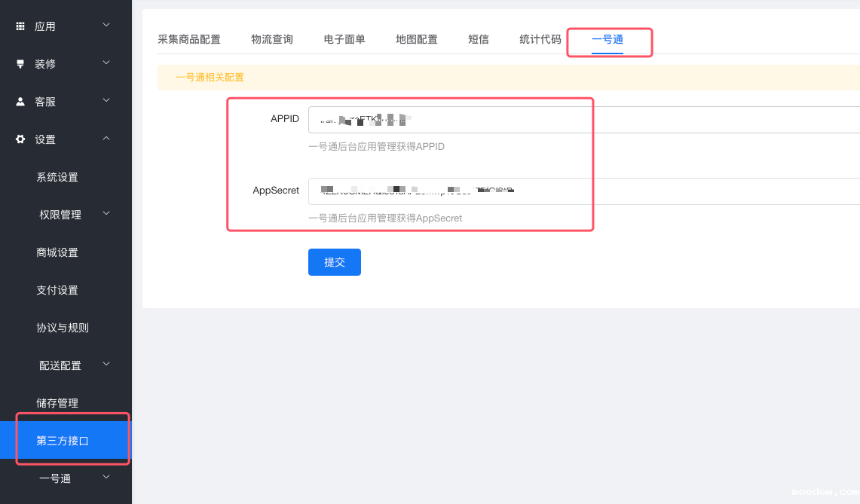The width and height of the screenshot is (860, 504).
Task: Expand the 客服 menu chevron
Action: pyautogui.click(x=106, y=101)
